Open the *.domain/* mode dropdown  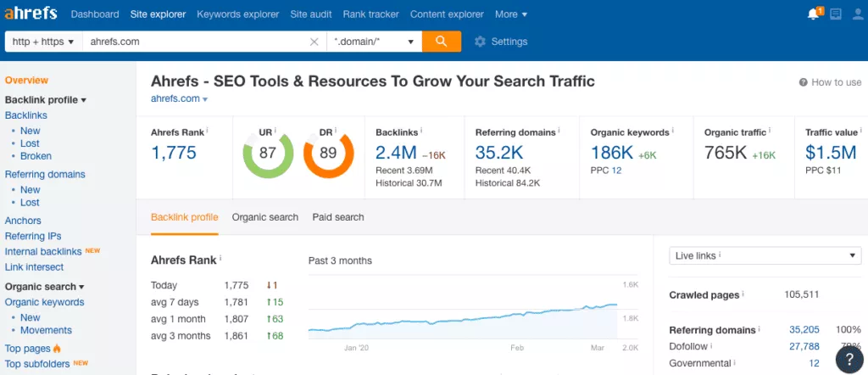click(374, 42)
